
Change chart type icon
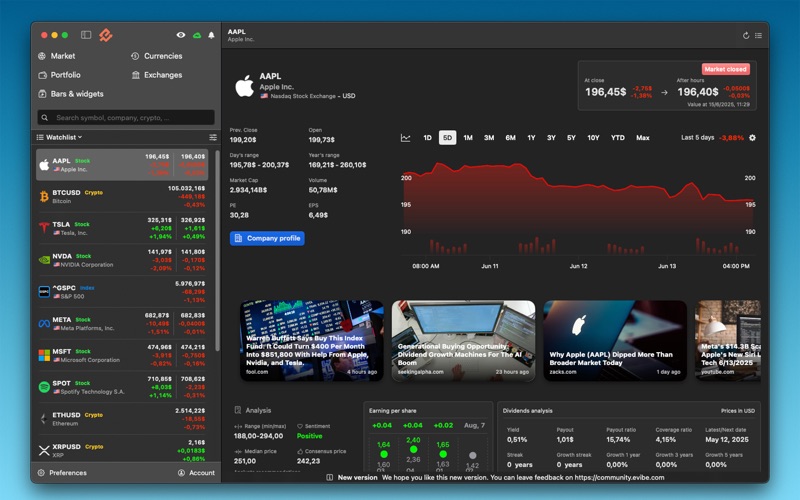[406, 138]
